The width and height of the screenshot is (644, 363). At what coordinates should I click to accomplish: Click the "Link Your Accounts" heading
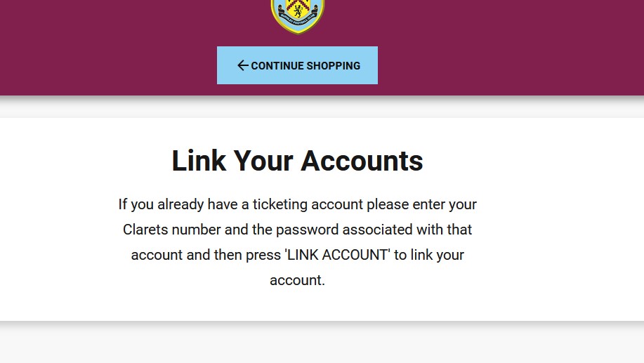click(297, 161)
